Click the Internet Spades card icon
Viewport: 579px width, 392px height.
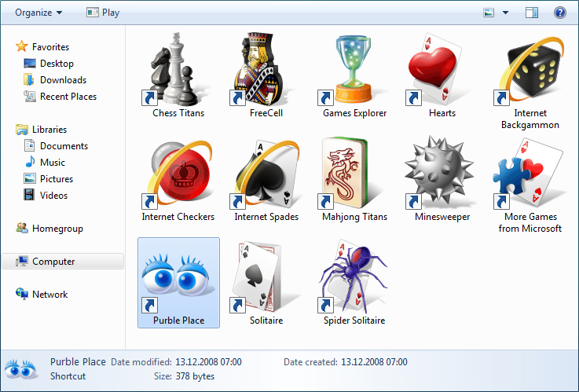(x=266, y=174)
